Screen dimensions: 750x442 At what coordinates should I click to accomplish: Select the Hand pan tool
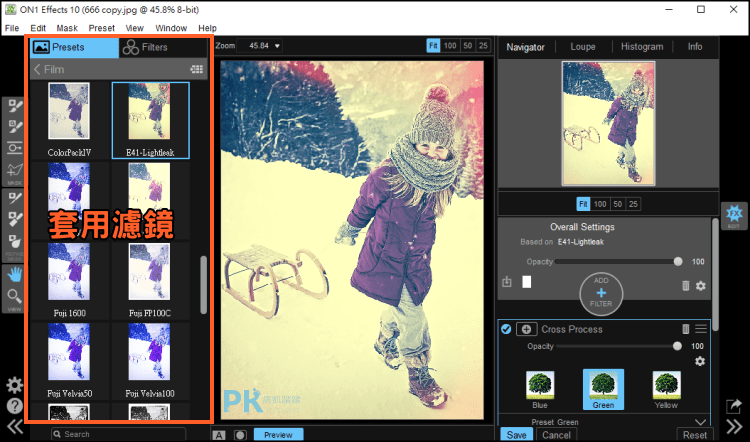pyautogui.click(x=14, y=274)
